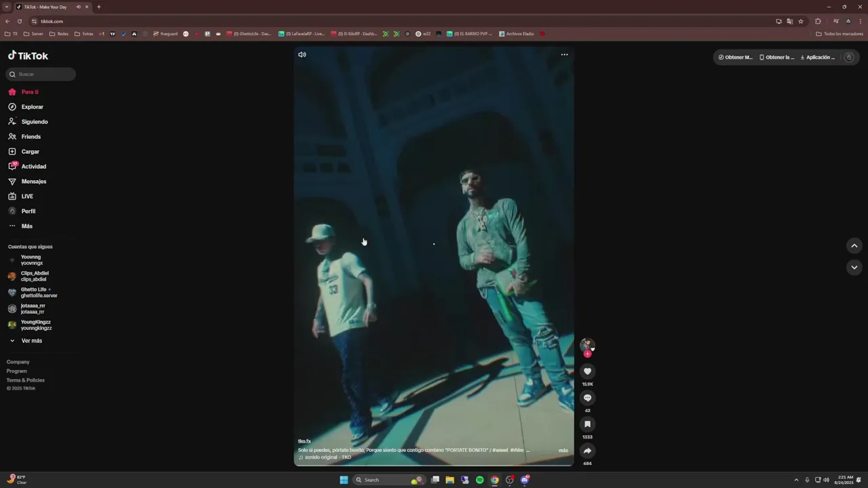868x488 pixels.
Task: Share the video with the arrow icon
Action: point(587,451)
